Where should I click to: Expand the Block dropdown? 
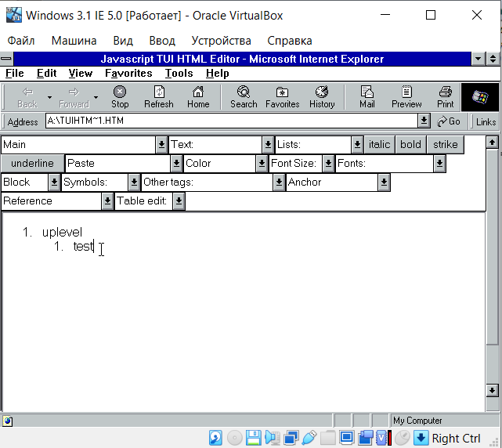54,182
